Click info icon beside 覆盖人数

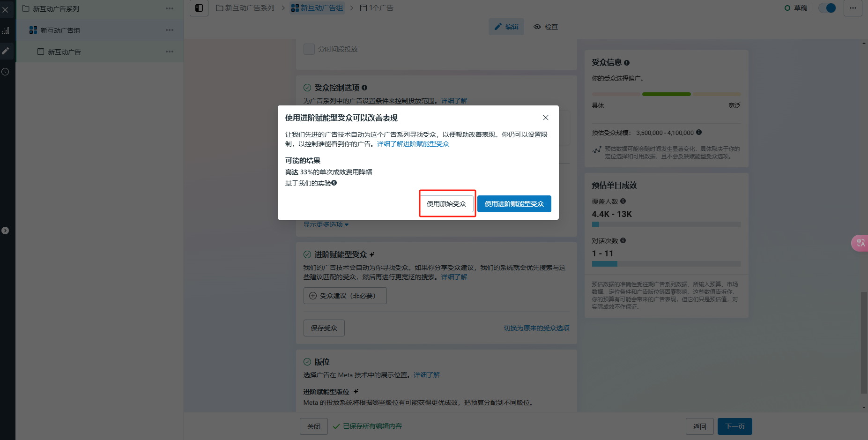point(623,201)
